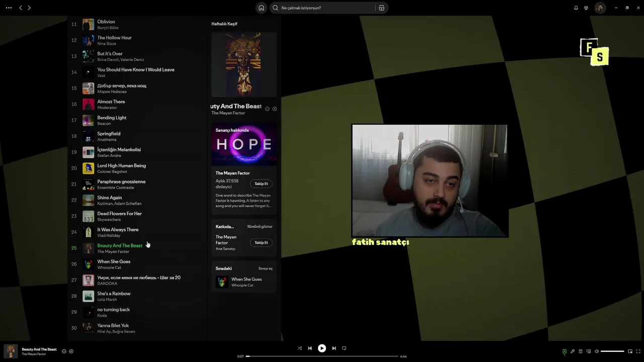
Task: Select track 'Bending Light' by Beacon
Action: point(137,120)
